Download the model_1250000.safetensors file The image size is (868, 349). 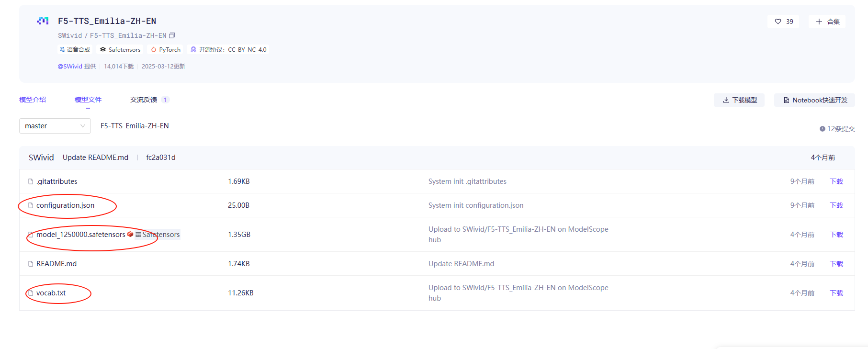[x=836, y=235]
